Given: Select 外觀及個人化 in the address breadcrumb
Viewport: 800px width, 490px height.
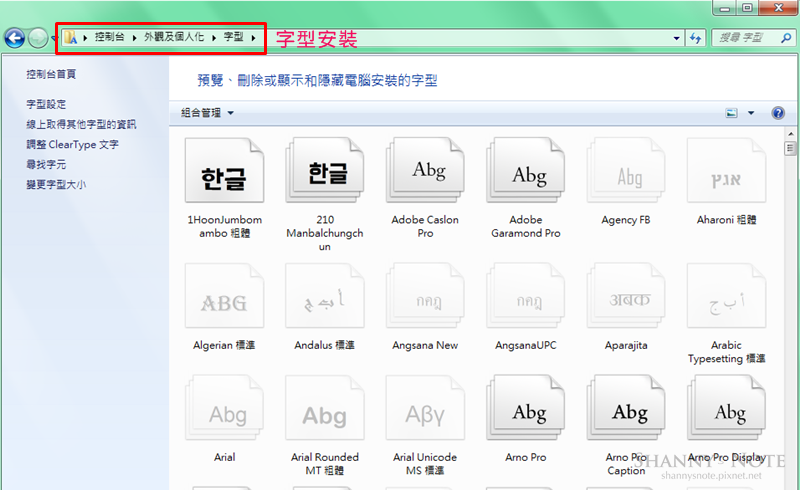Looking at the screenshot, I should tap(174, 37).
